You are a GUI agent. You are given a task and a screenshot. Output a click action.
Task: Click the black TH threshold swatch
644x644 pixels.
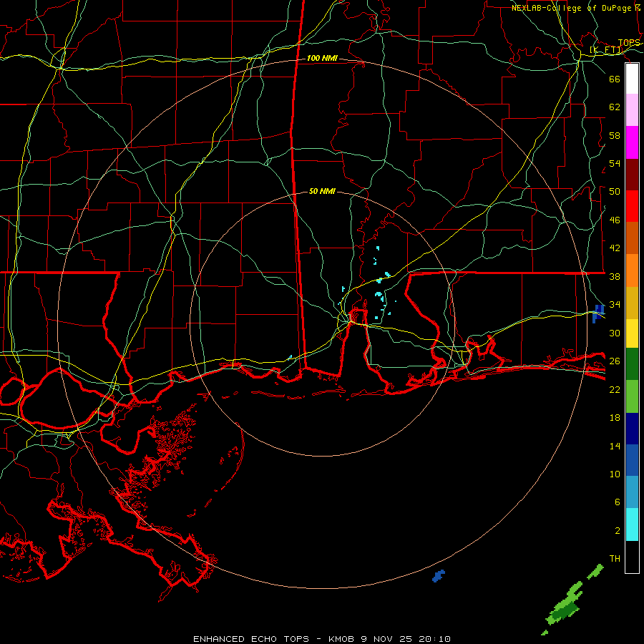point(632,557)
